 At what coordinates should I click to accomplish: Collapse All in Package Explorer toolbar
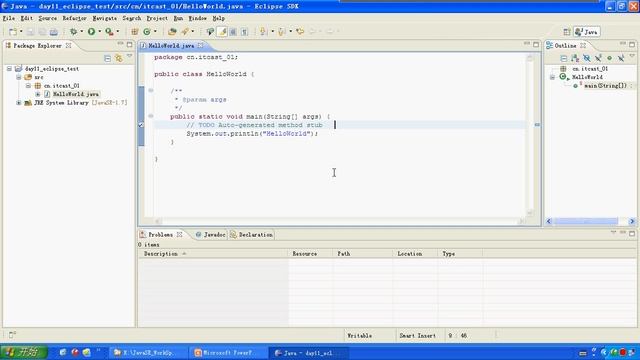tap(107, 58)
